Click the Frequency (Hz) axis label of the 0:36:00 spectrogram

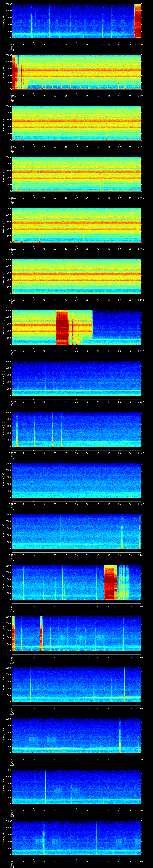(x=3, y=736)
